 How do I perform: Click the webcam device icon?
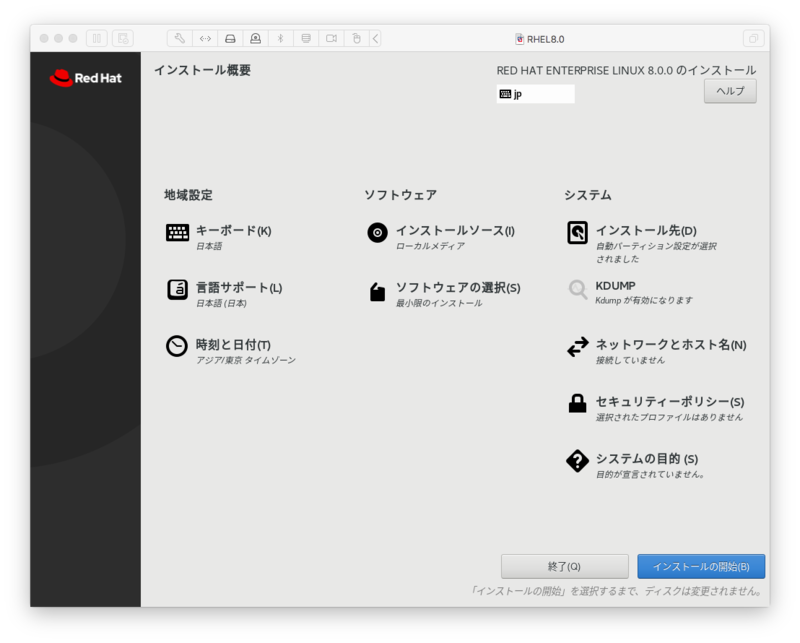click(x=256, y=38)
